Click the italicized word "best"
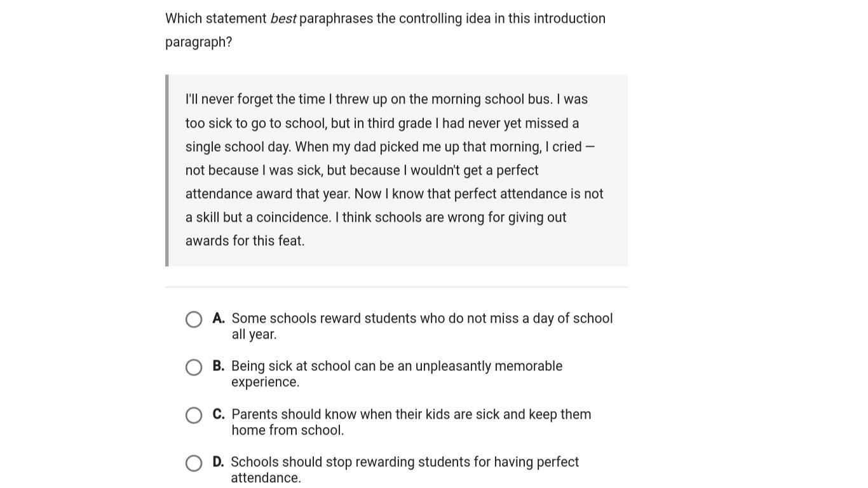 [x=283, y=18]
